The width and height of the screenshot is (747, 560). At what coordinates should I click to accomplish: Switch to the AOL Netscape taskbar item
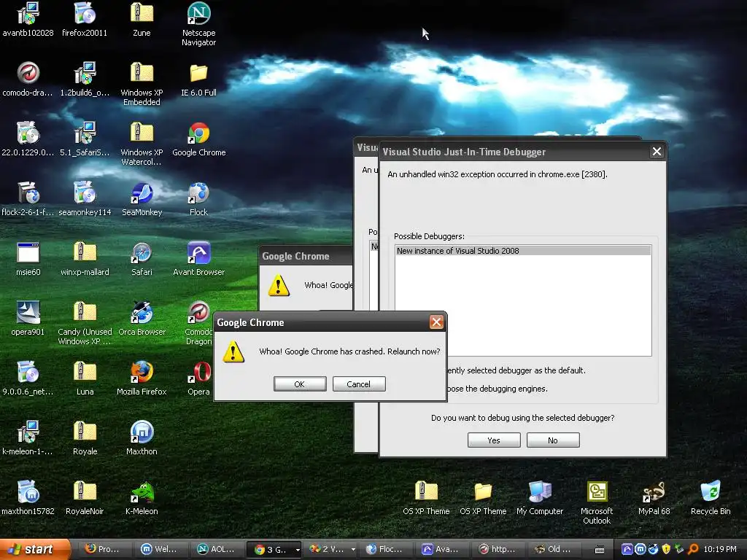point(216,549)
